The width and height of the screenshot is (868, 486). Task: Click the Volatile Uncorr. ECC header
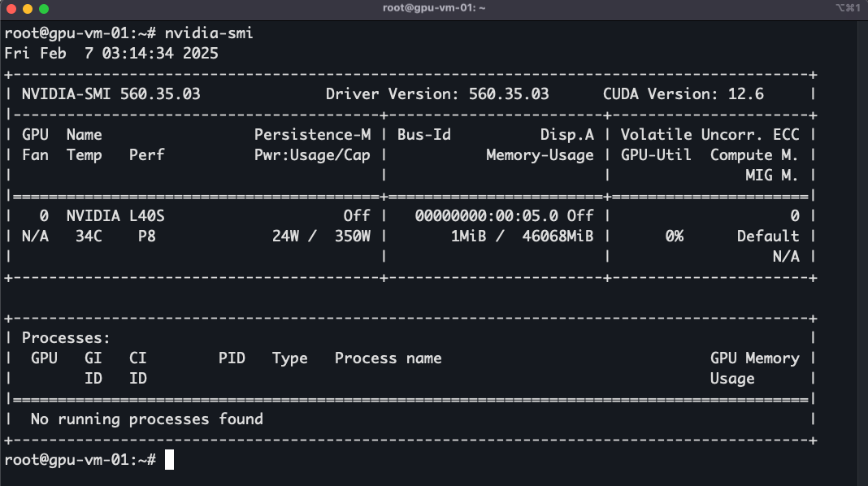[x=710, y=135]
